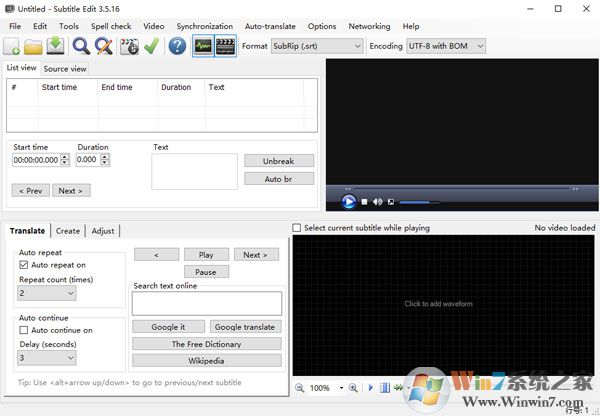This screenshot has width=600, height=416.
Task: Open the Replace tool icon
Action: pyautogui.click(x=103, y=46)
